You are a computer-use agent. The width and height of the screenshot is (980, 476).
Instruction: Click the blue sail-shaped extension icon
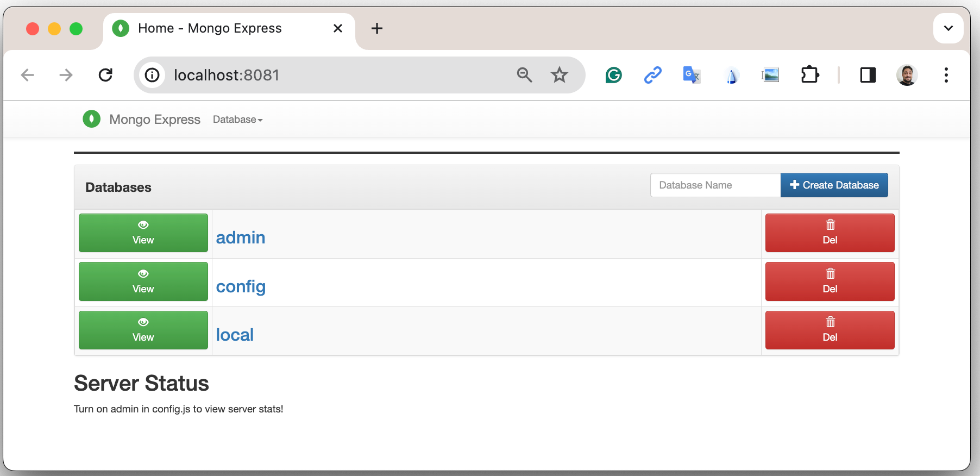click(732, 76)
